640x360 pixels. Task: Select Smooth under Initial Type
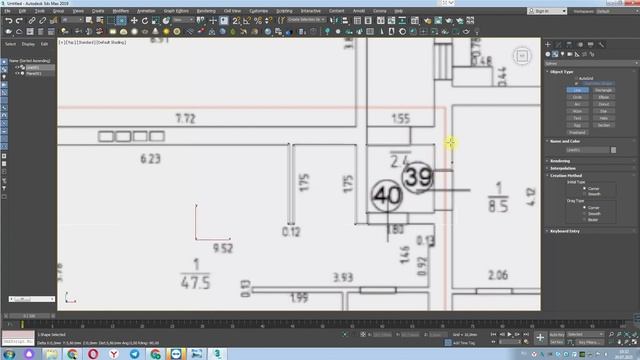click(x=584, y=194)
